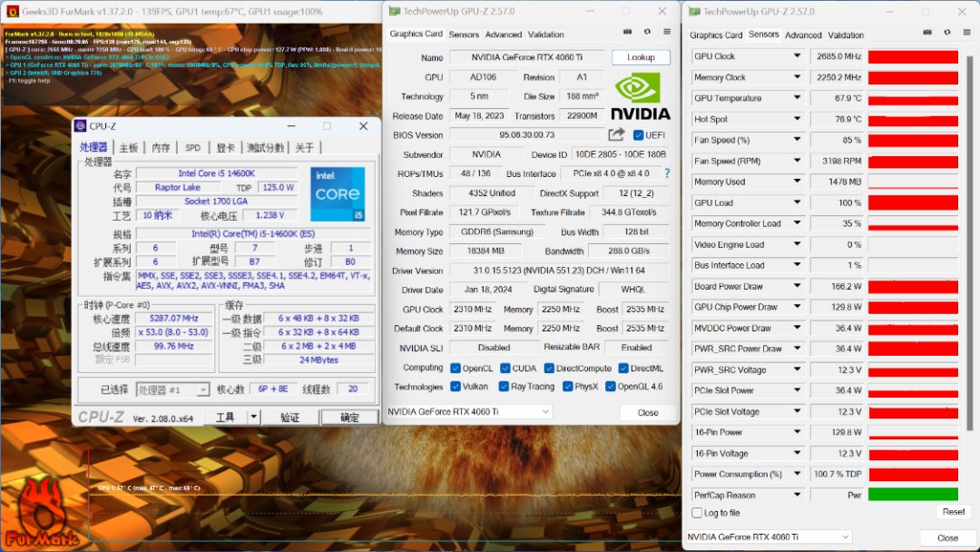Toggle the DirectML checkbox

(623, 369)
